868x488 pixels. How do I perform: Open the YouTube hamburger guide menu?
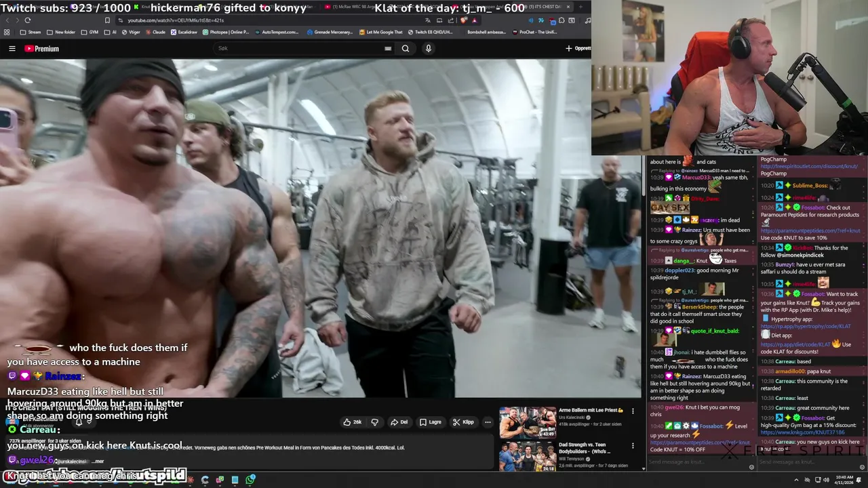[x=12, y=48]
